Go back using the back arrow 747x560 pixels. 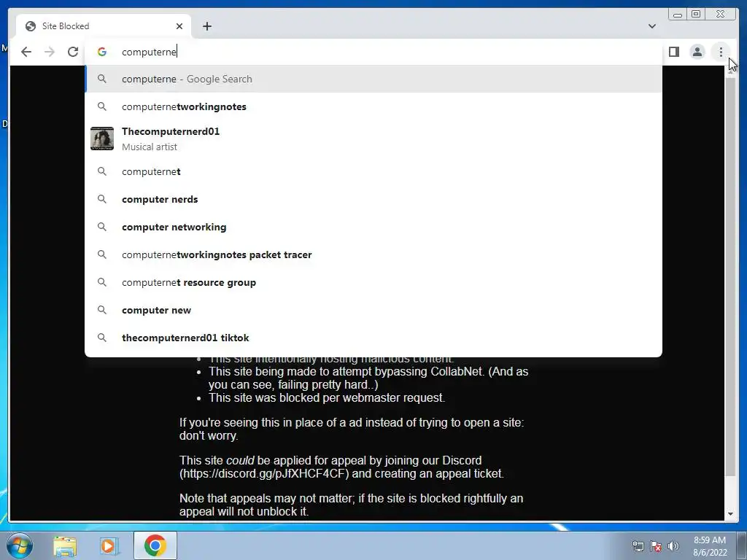click(x=26, y=52)
